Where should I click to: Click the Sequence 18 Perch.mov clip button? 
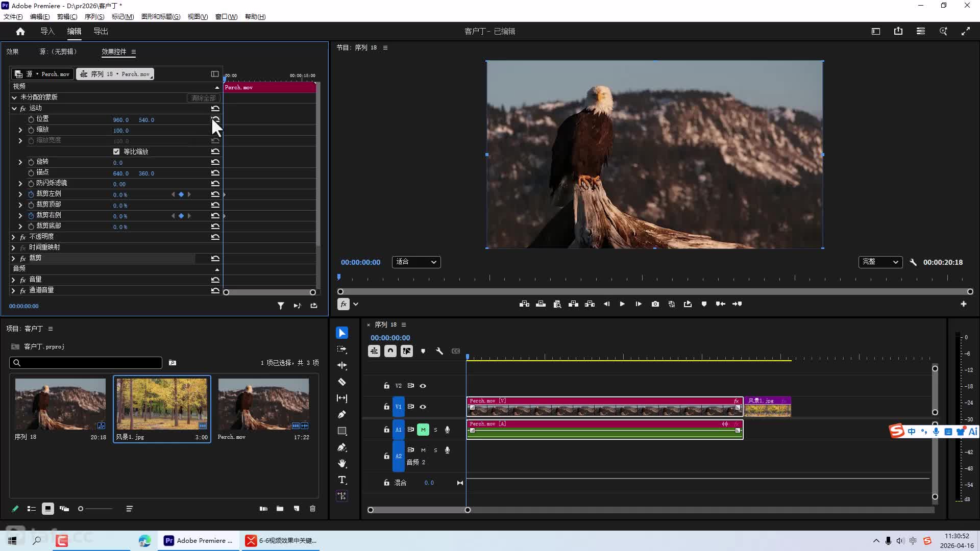click(115, 74)
